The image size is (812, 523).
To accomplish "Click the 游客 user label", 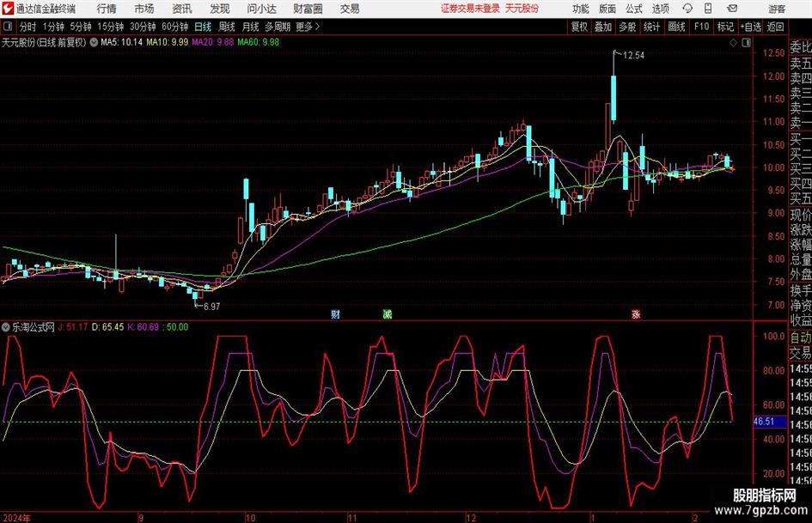I will [777, 9].
